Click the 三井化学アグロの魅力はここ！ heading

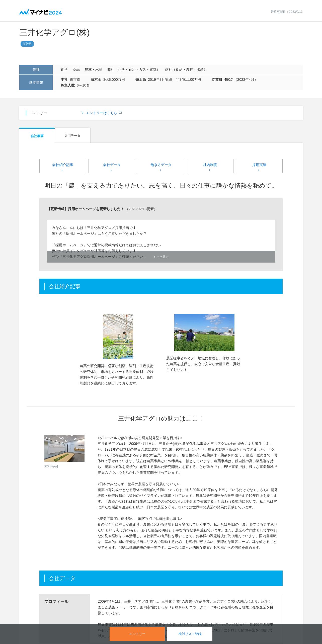(x=161, y=419)
